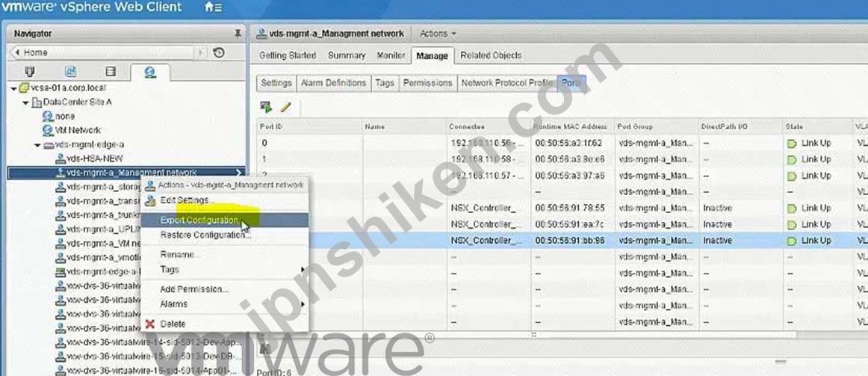Open the Actions dropdown in header

(x=437, y=34)
